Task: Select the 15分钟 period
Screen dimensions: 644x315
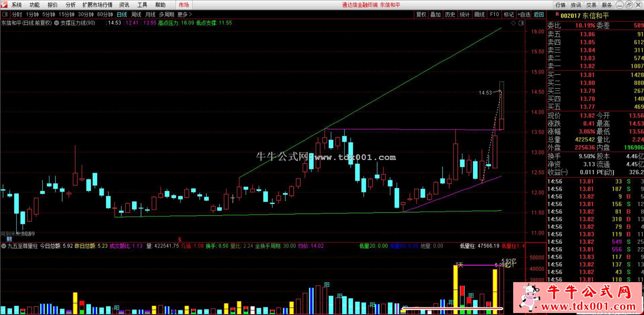Action: [66, 14]
